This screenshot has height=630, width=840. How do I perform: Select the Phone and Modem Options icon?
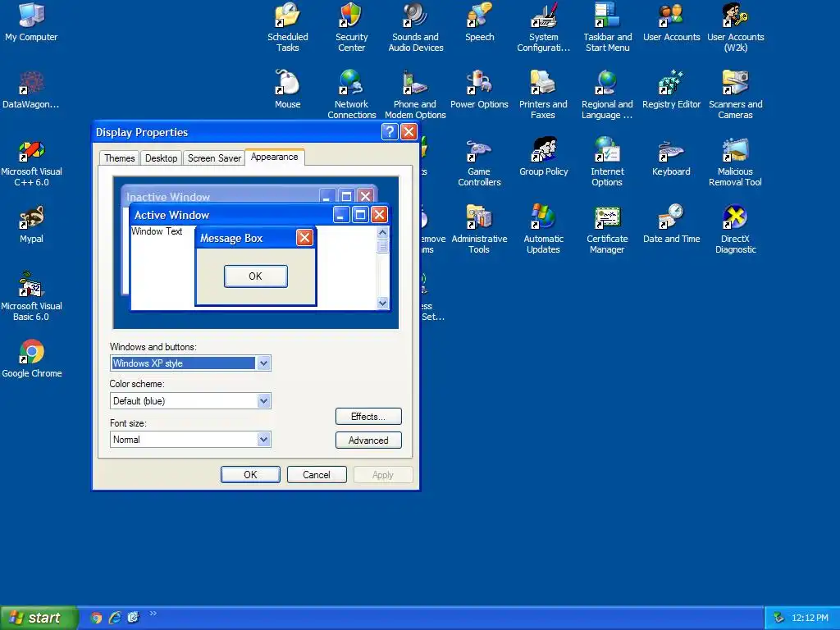click(415, 94)
